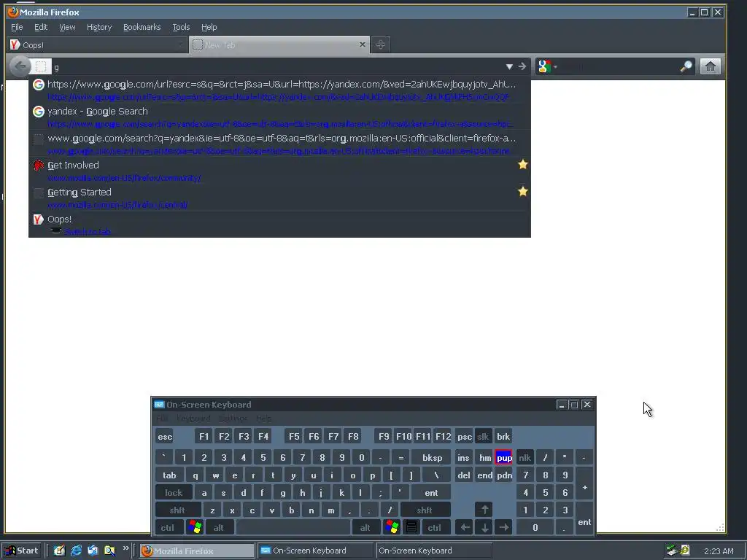The image size is (747, 560).
Task: Open a new tab with the plus button
Action: (380, 44)
